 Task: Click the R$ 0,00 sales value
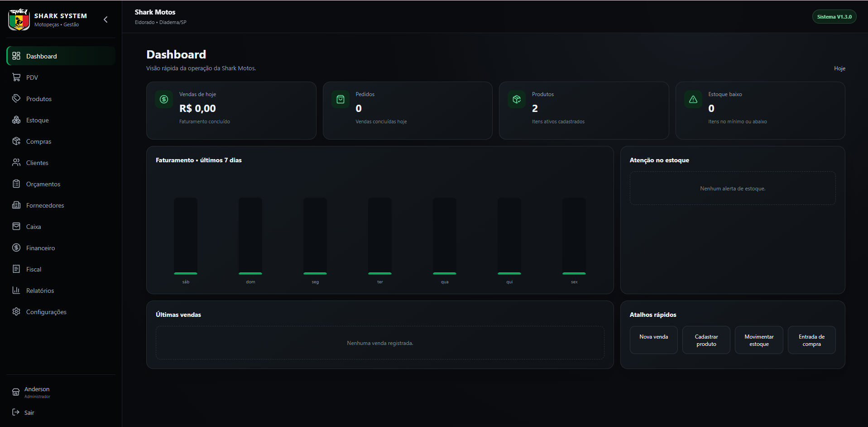[x=197, y=108]
